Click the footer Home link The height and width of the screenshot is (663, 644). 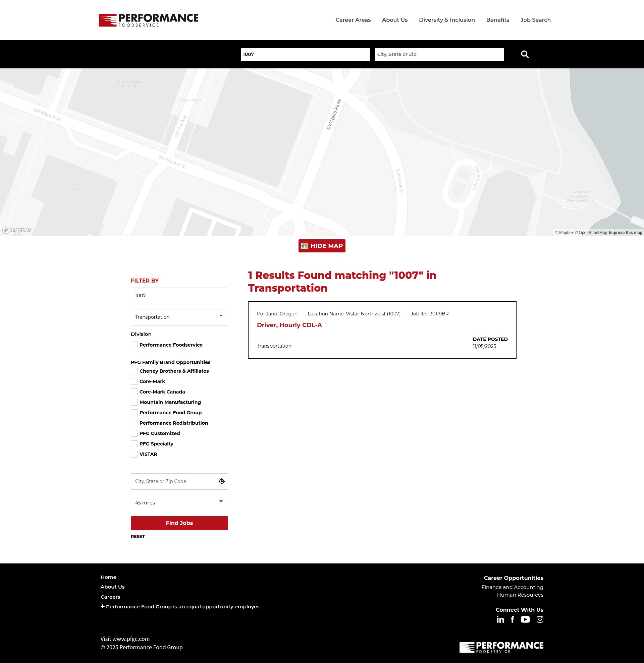(x=108, y=577)
